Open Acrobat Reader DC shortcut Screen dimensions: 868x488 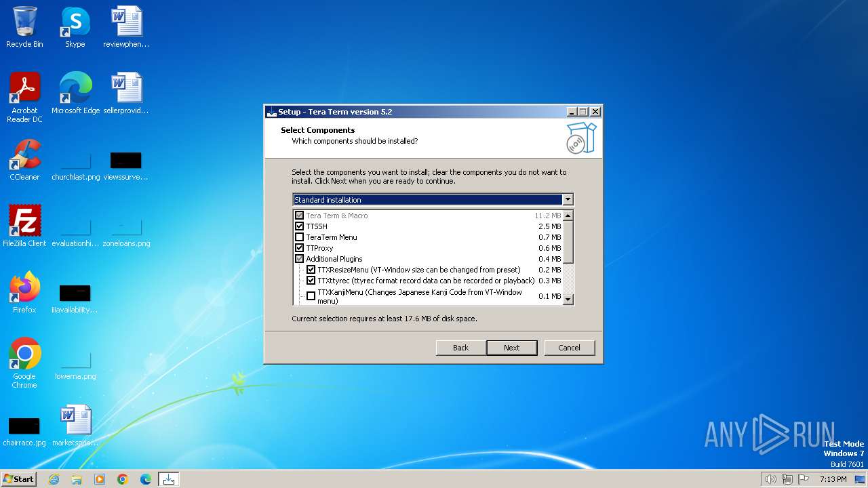coord(24,97)
